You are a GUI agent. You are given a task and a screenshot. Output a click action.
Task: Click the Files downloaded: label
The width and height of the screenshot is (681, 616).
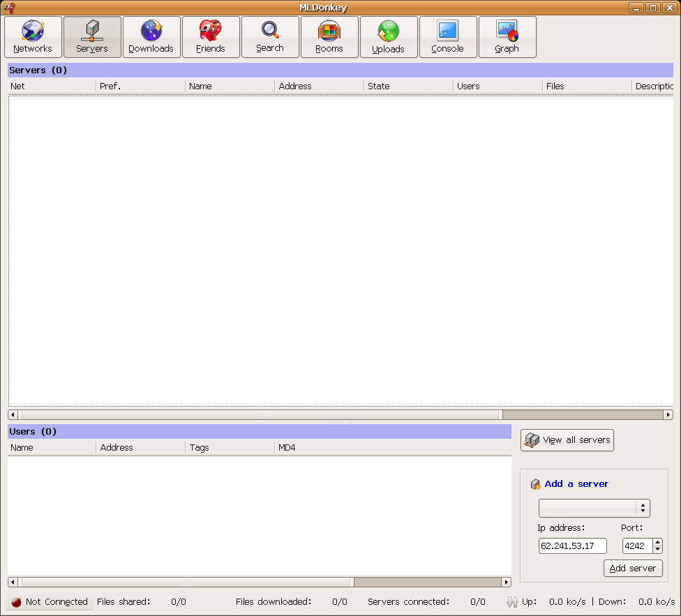coord(274,602)
